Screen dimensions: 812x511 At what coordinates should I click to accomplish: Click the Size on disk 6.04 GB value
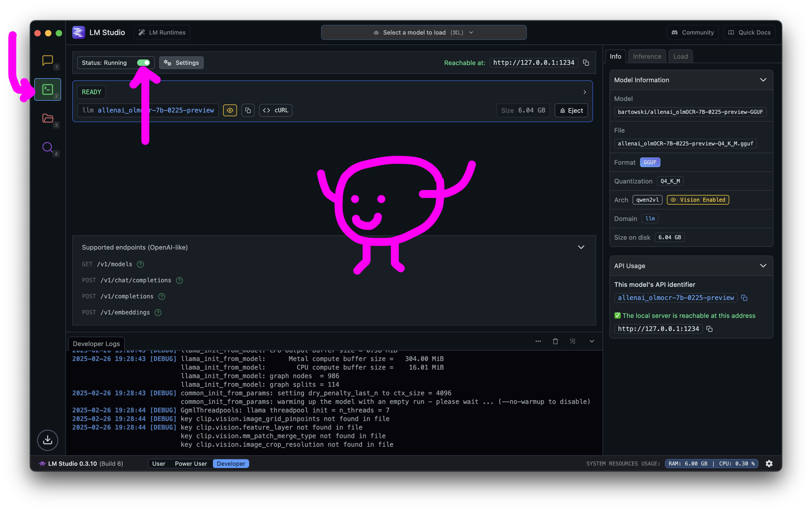click(x=670, y=238)
